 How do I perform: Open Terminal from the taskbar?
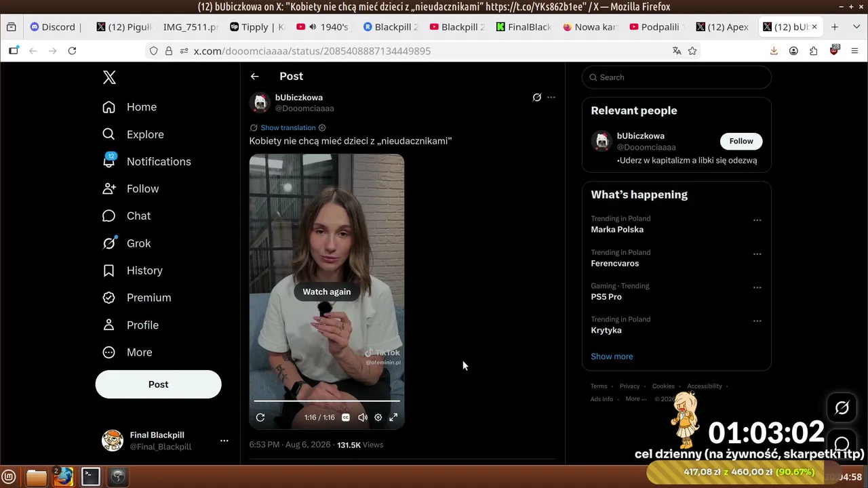click(91, 477)
